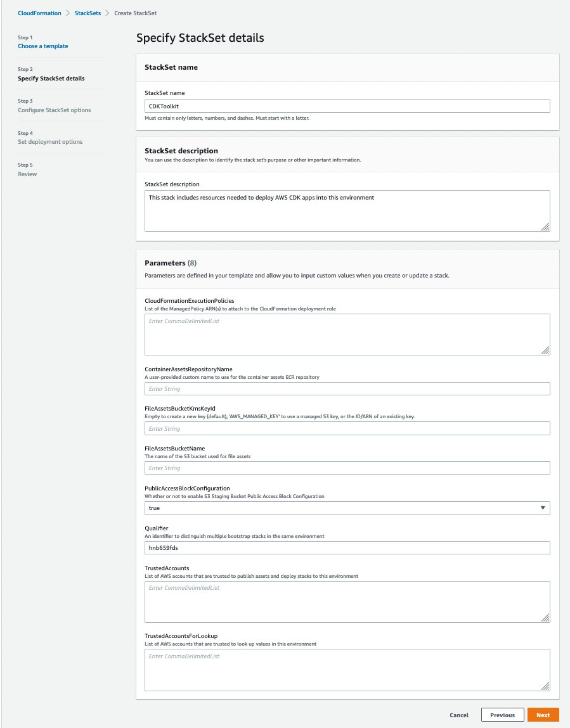Click the FileAssetsBucketName input field
This screenshot has height=728, width=570.
pos(347,468)
